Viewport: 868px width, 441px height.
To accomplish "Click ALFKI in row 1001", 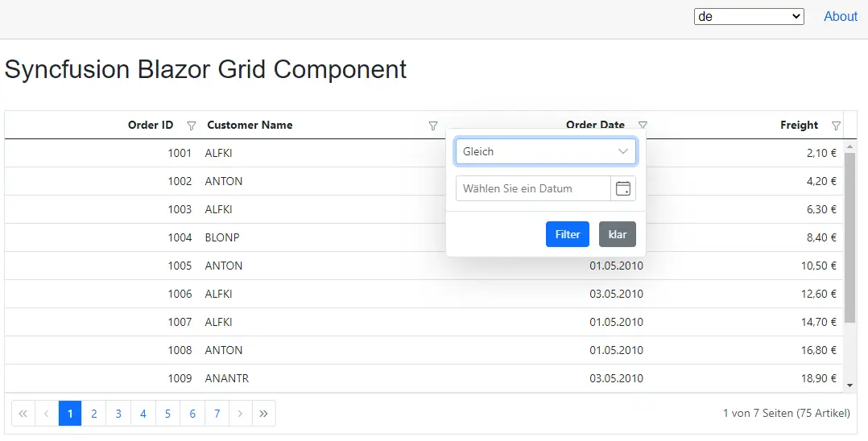I will 219,153.
